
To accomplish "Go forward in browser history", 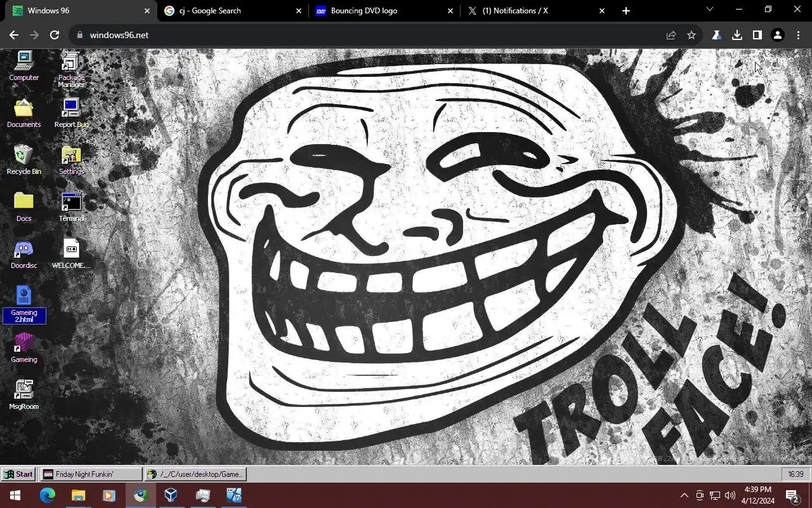I will tap(34, 35).
